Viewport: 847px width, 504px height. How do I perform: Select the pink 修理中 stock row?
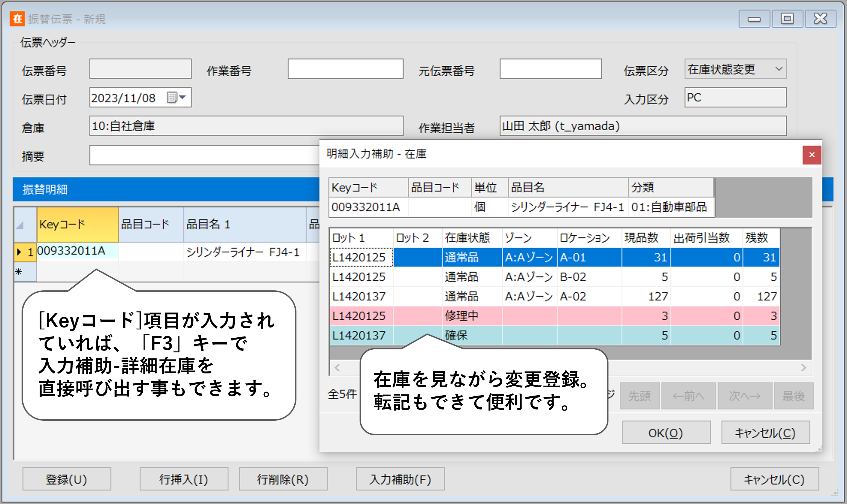555,316
